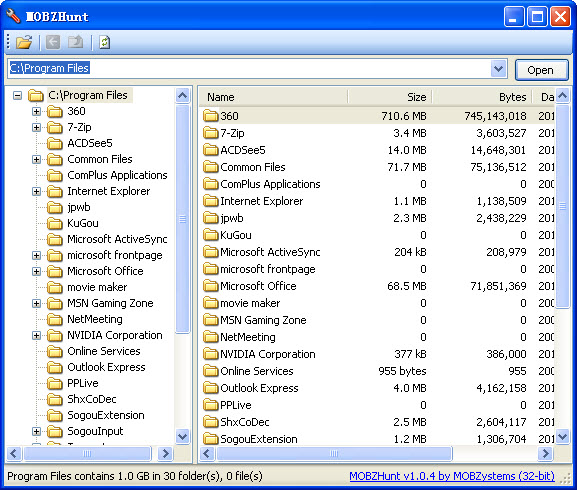Click the up one folder toolbar icon
Screen dimensions: 577x490
coord(75,42)
